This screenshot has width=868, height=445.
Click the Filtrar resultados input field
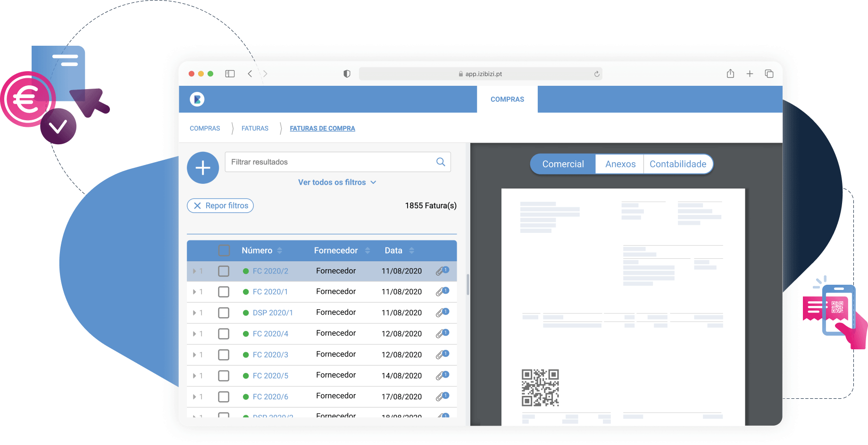(330, 162)
